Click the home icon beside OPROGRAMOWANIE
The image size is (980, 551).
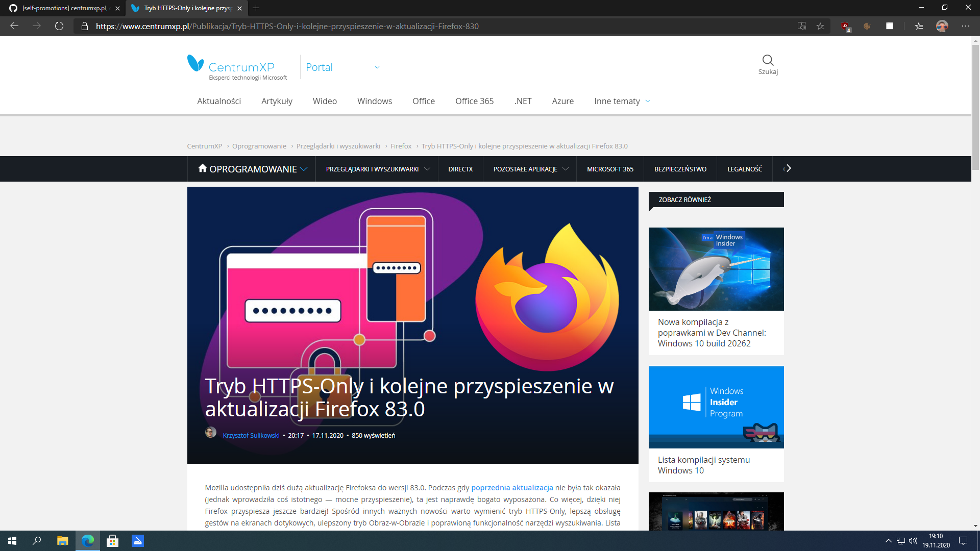pos(203,168)
